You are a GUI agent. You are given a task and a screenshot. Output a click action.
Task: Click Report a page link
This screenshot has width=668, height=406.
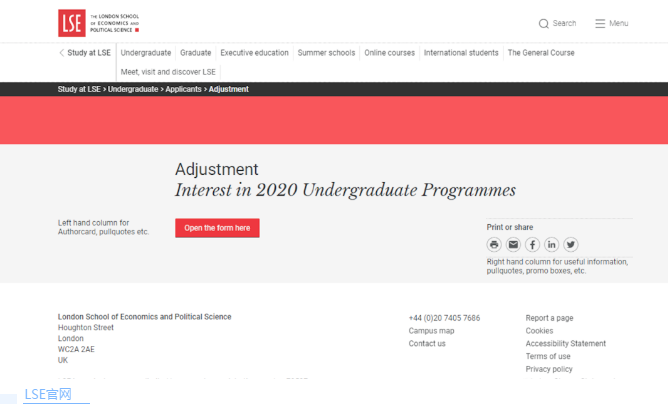click(549, 318)
